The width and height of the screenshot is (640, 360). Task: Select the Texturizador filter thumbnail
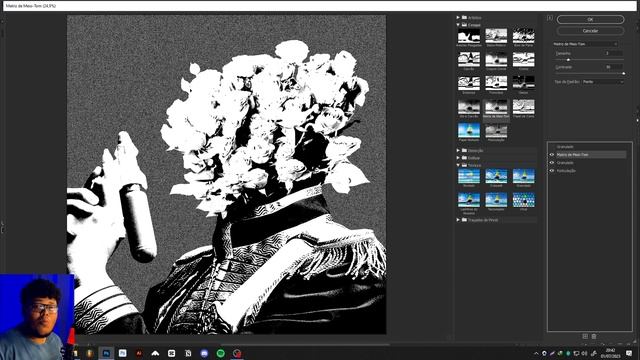pyautogui.click(x=496, y=200)
